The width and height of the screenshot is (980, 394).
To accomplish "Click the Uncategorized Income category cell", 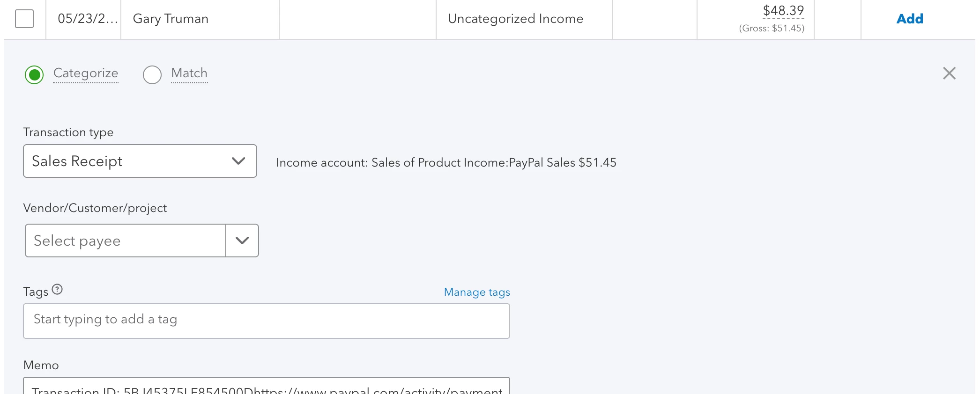I will click(x=524, y=19).
